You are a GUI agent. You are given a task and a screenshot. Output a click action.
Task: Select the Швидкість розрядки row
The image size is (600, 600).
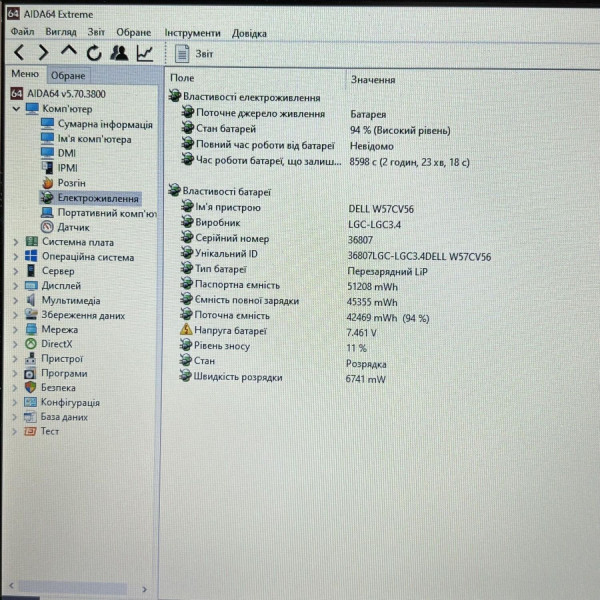point(238,377)
